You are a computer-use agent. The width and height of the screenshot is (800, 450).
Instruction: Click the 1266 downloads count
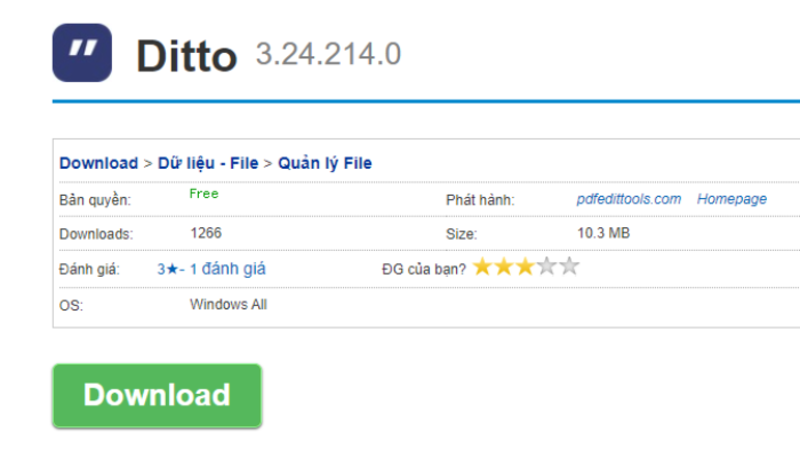click(x=205, y=233)
